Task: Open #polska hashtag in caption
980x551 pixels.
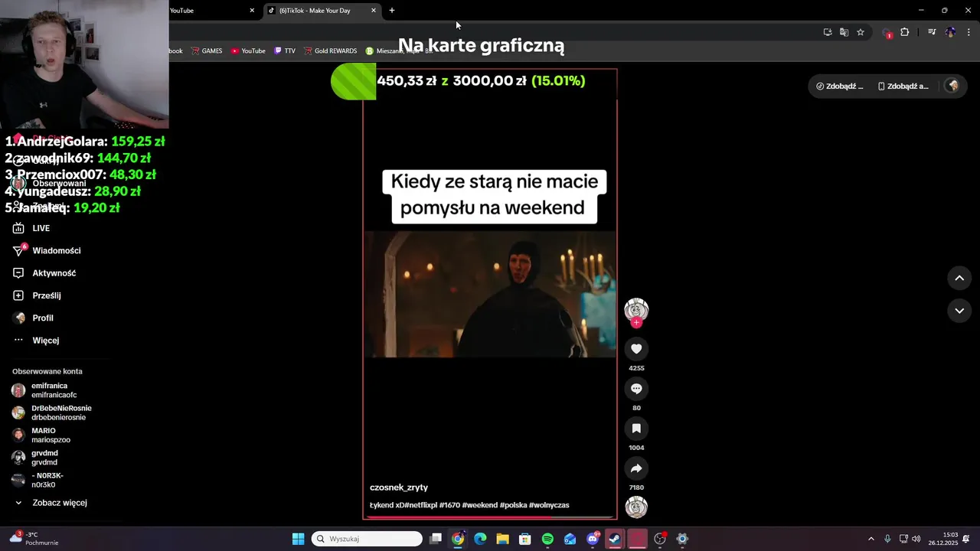Action: 513,505
